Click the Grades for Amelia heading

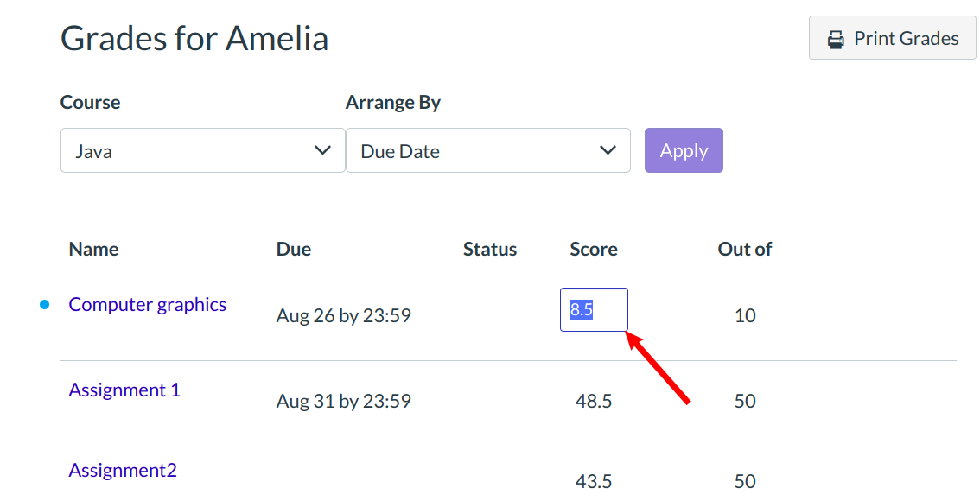194,39
